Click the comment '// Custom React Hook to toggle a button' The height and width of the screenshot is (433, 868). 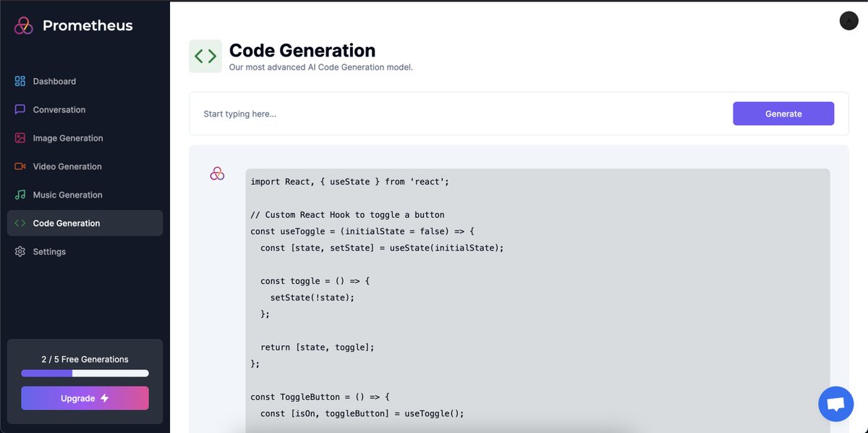(348, 215)
